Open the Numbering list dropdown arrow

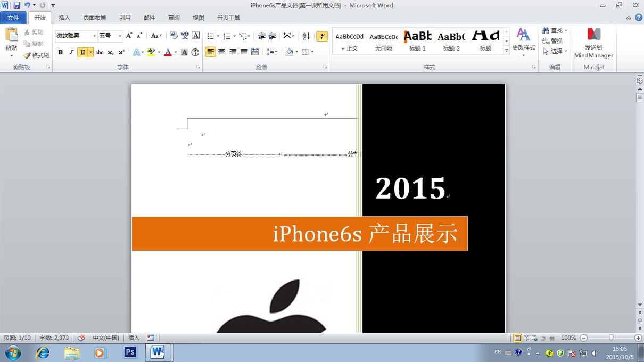pyautogui.click(x=234, y=36)
